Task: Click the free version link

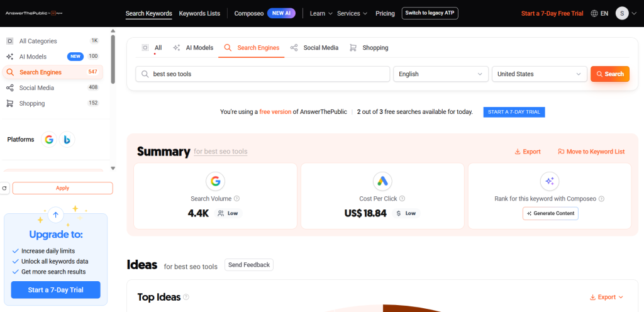Action: (275, 112)
